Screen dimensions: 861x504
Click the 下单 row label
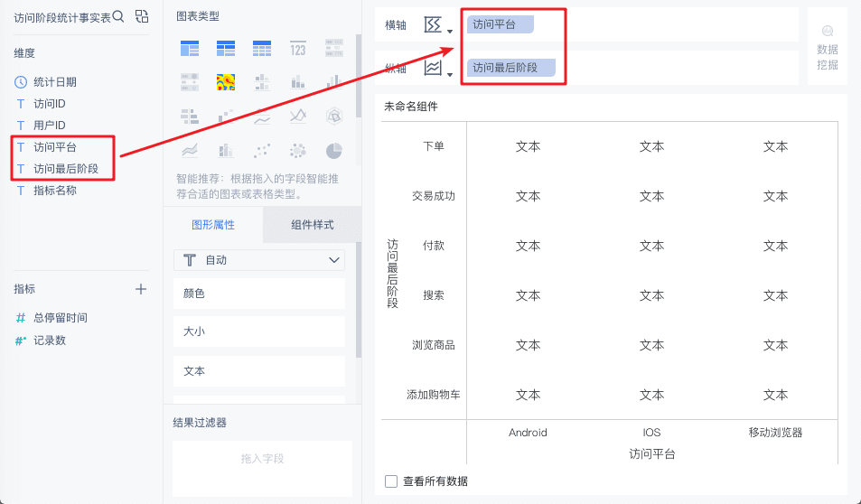pos(434,146)
